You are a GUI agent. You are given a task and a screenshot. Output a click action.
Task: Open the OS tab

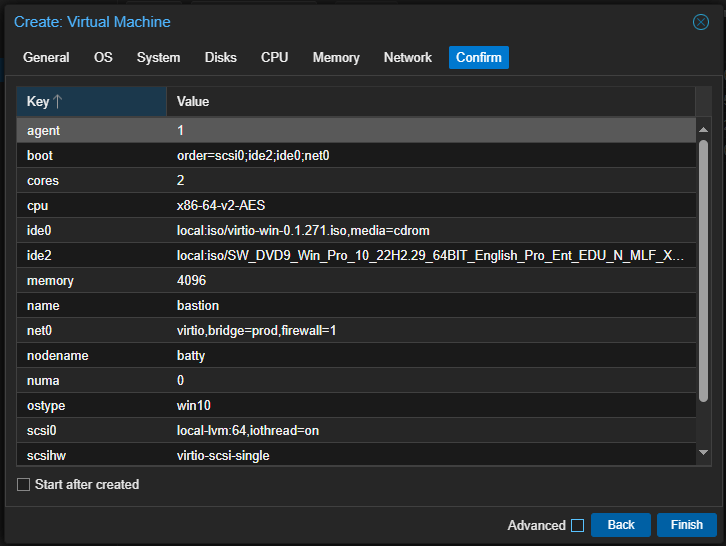point(103,58)
